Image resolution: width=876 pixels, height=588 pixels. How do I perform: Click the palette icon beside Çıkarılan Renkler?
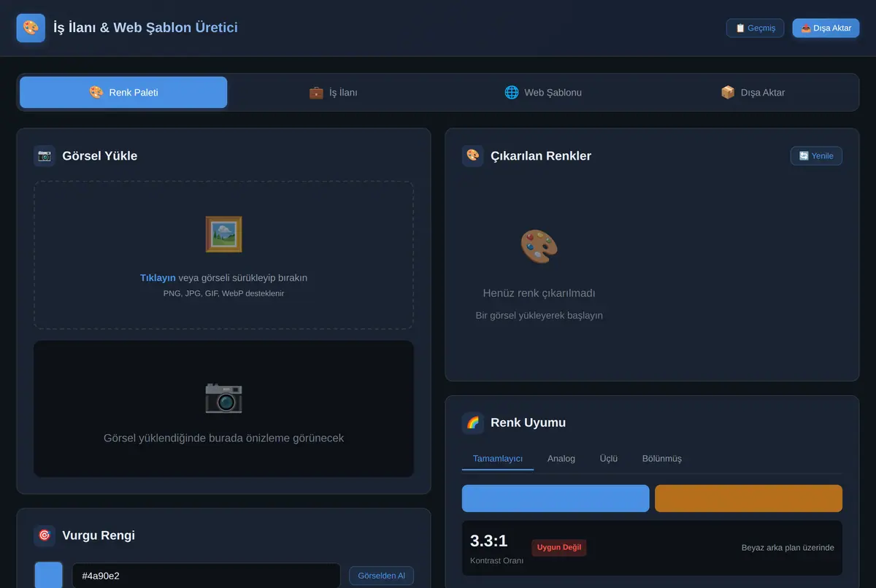pyautogui.click(x=473, y=155)
